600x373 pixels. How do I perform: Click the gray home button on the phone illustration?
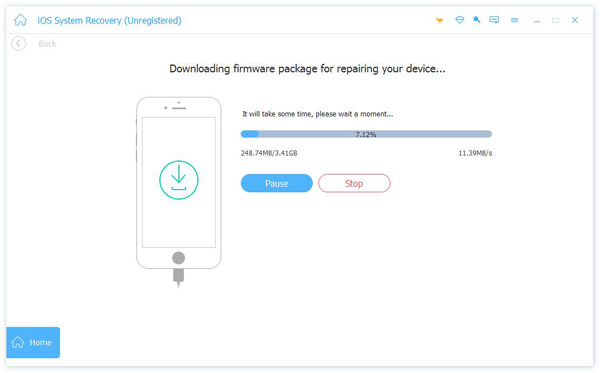coord(179,258)
